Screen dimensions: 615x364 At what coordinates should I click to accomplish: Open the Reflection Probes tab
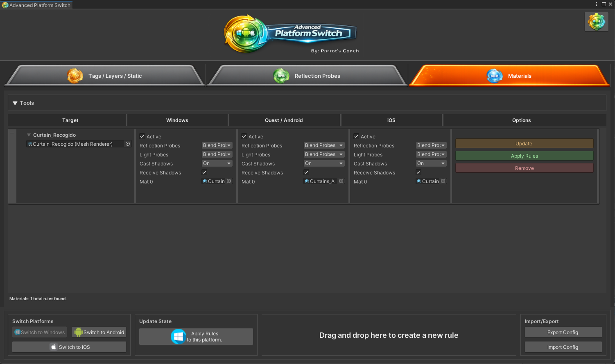coord(307,76)
